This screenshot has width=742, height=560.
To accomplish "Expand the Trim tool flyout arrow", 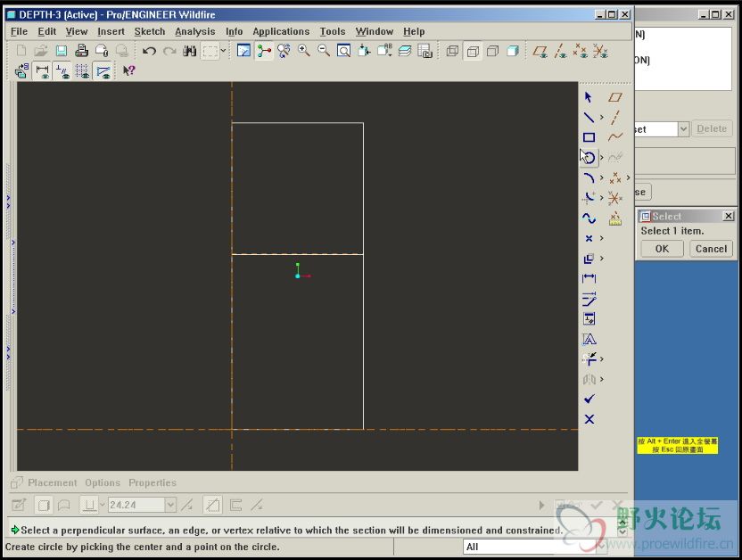I will pyautogui.click(x=602, y=359).
